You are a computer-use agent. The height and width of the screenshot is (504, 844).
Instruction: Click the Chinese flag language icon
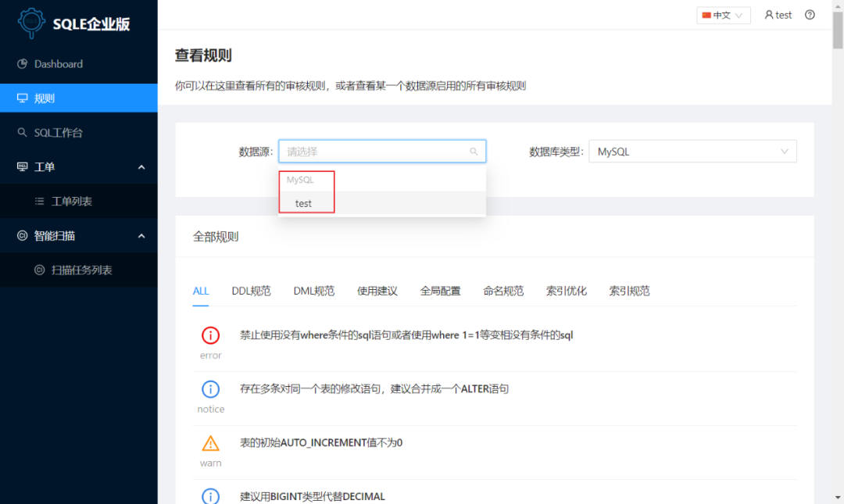(706, 15)
